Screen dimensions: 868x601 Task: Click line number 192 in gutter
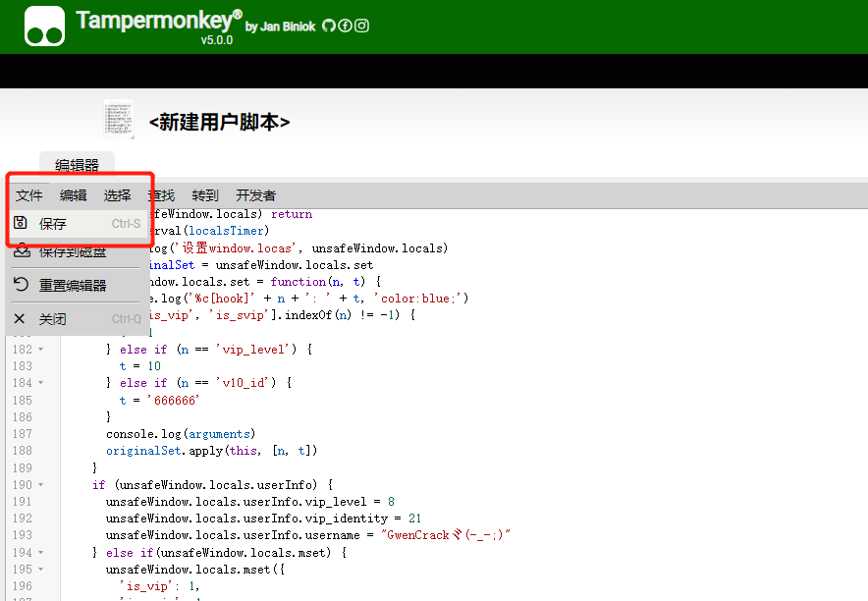coord(23,518)
